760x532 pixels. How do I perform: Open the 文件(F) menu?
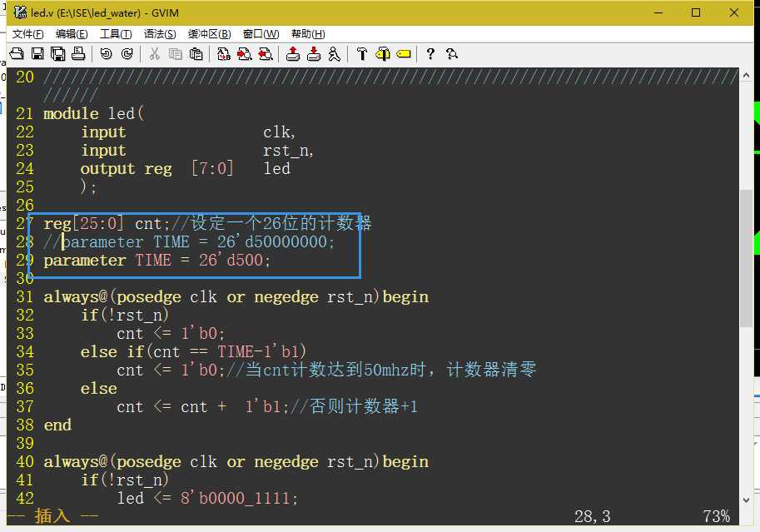[x=27, y=34]
